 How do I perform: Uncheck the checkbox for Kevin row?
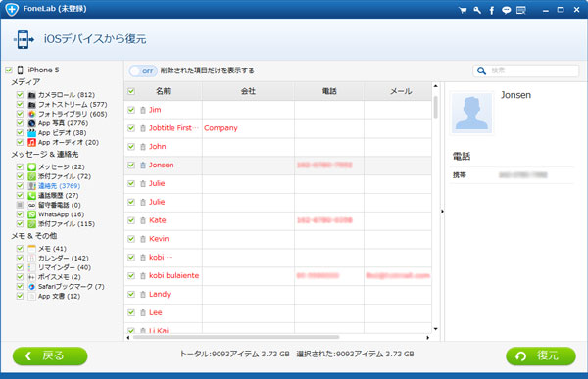click(x=131, y=239)
